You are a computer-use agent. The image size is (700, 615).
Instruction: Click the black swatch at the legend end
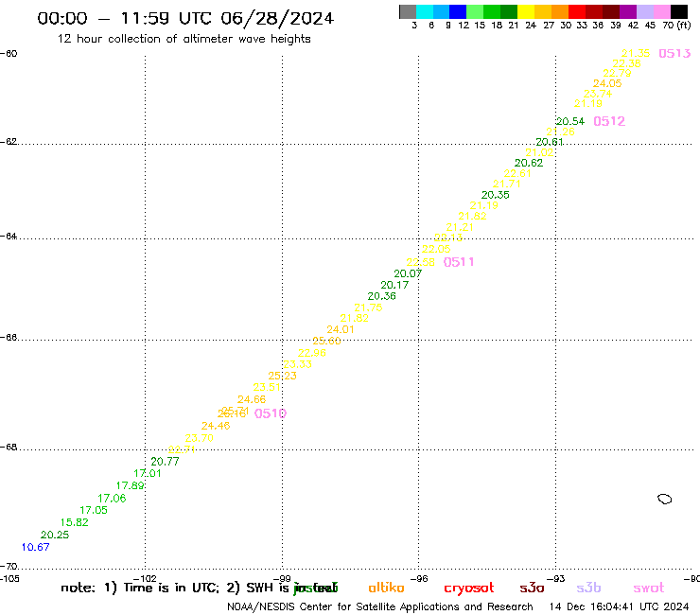[x=678, y=11]
